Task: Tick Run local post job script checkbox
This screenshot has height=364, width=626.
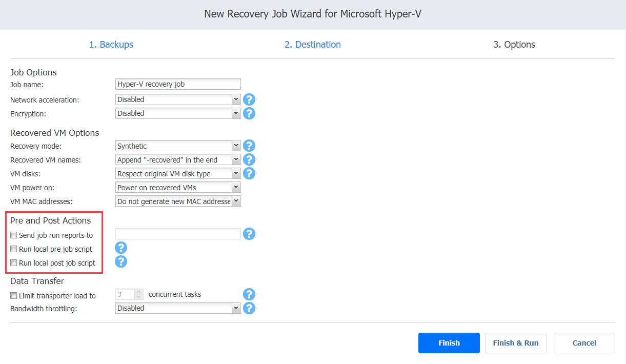Action: click(x=14, y=263)
